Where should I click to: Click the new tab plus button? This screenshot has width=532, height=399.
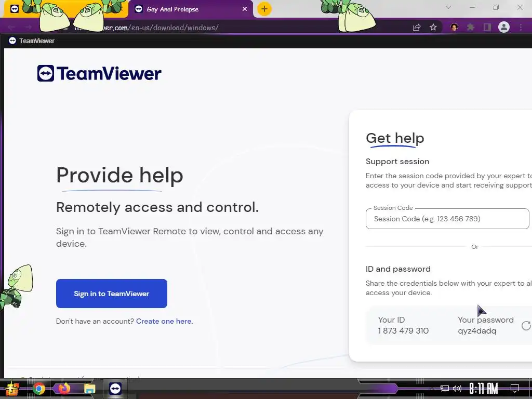[x=264, y=9]
